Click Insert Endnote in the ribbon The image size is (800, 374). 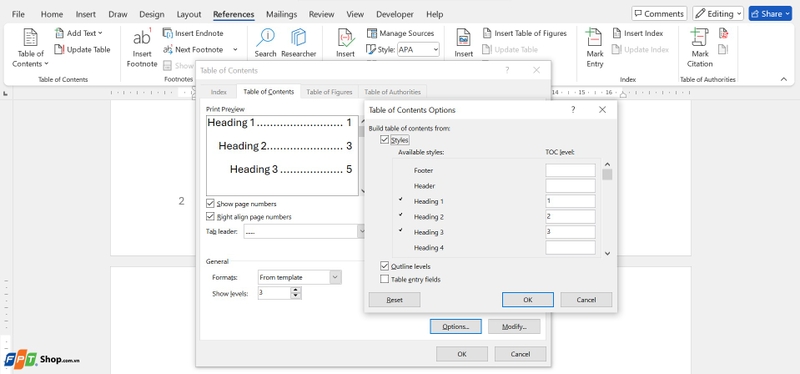point(193,33)
